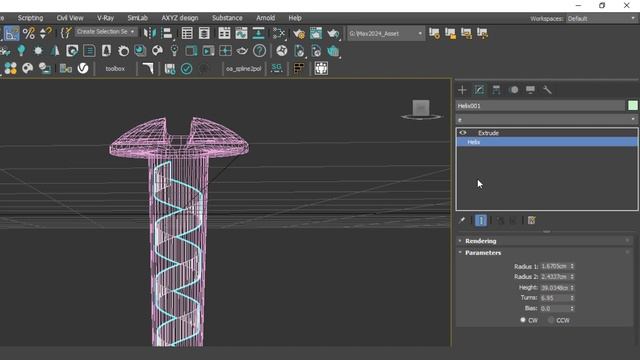Open the AXYZ design menu
640x360 pixels.
pyautogui.click(x=180, y=18)
